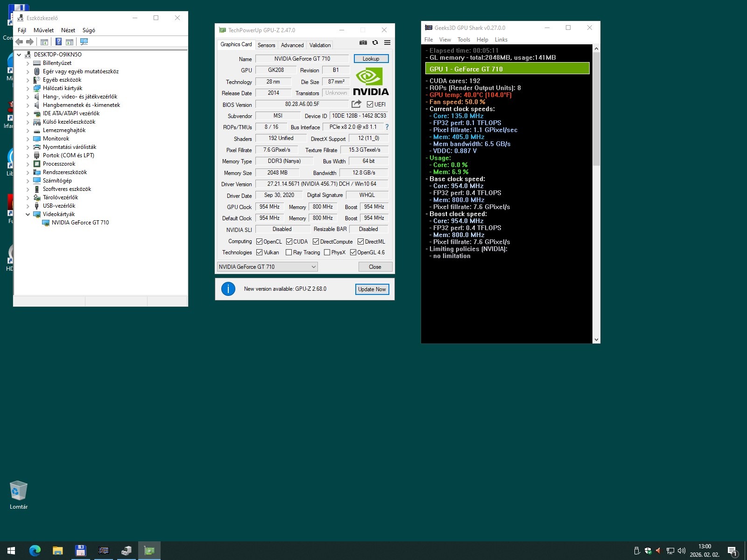Toggle the Vulkan checkbox

pyautogui.click(x=259, y=252)
